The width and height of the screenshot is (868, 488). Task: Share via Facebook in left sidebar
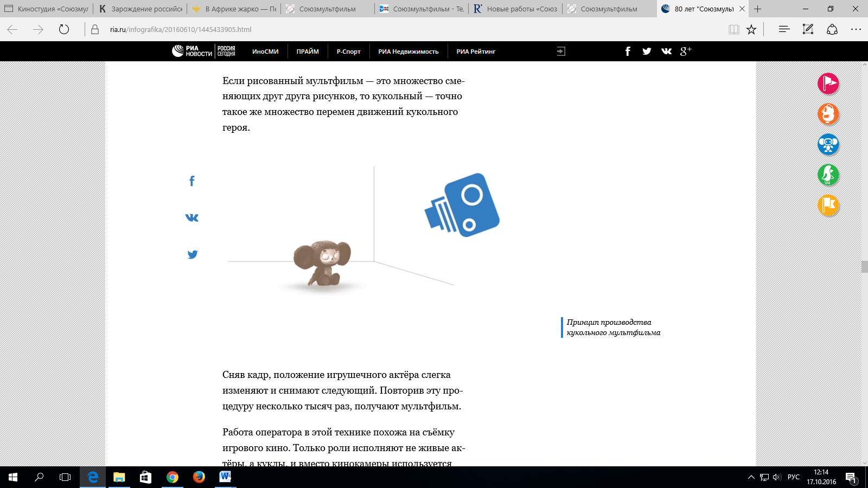[192, 181]
